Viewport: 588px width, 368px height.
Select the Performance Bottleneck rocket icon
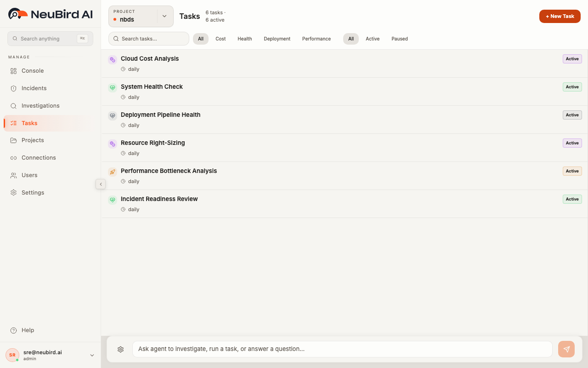113,172
